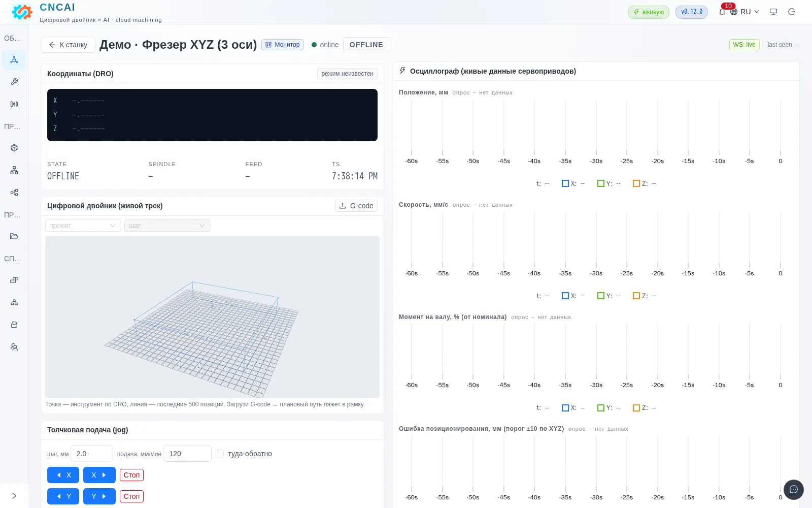Toggle Z series in Скорость legend
This screenshot has height=508, width=812.
[645, 296]
